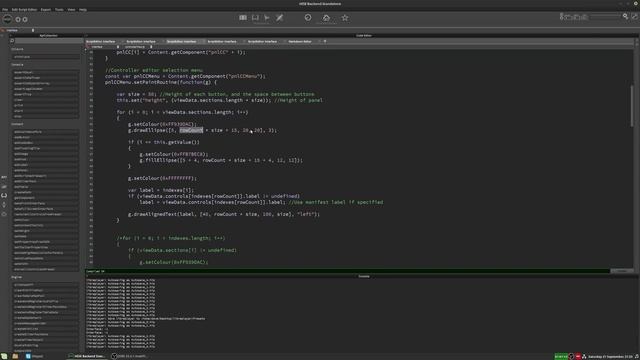Select addButton in the Content API list

pyautogui.click(x=45, y=138)
